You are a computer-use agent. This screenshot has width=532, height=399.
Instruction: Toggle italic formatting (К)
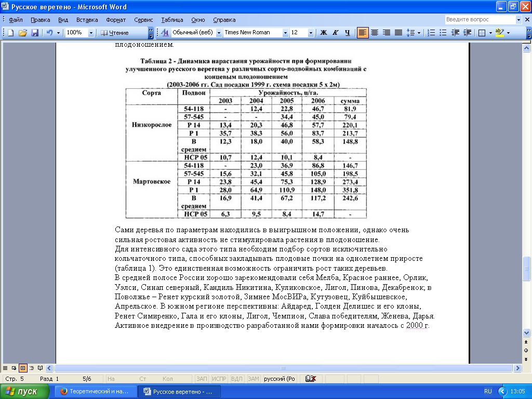pos(336,33)
